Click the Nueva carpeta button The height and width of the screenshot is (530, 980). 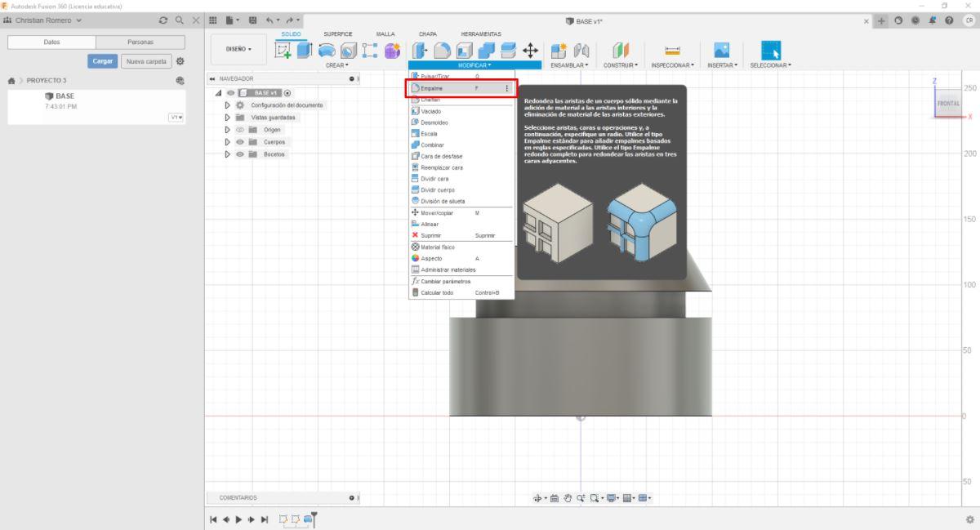click(145, 60)
